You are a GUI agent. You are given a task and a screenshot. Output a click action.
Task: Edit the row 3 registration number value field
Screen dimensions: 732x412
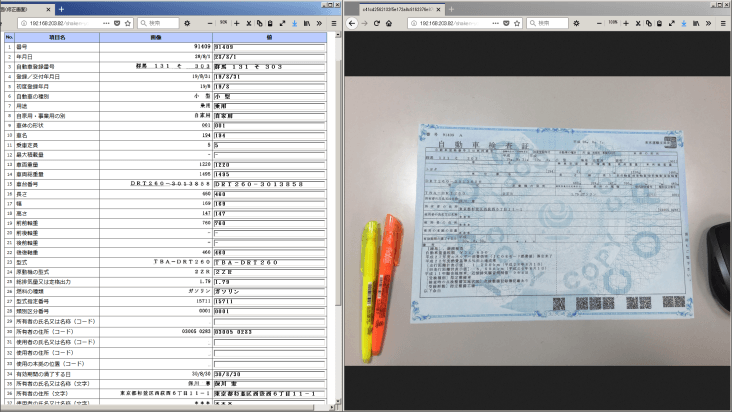click(269, 67)
